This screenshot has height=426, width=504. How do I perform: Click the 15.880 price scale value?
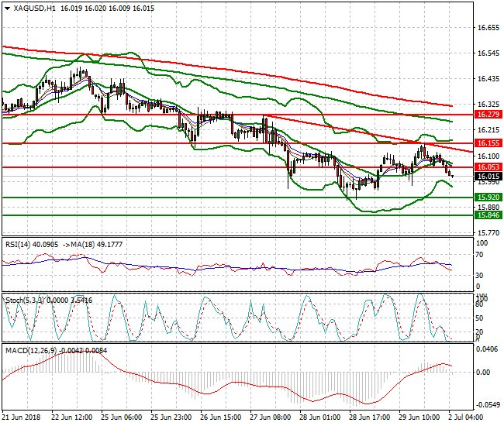point(488,207)
